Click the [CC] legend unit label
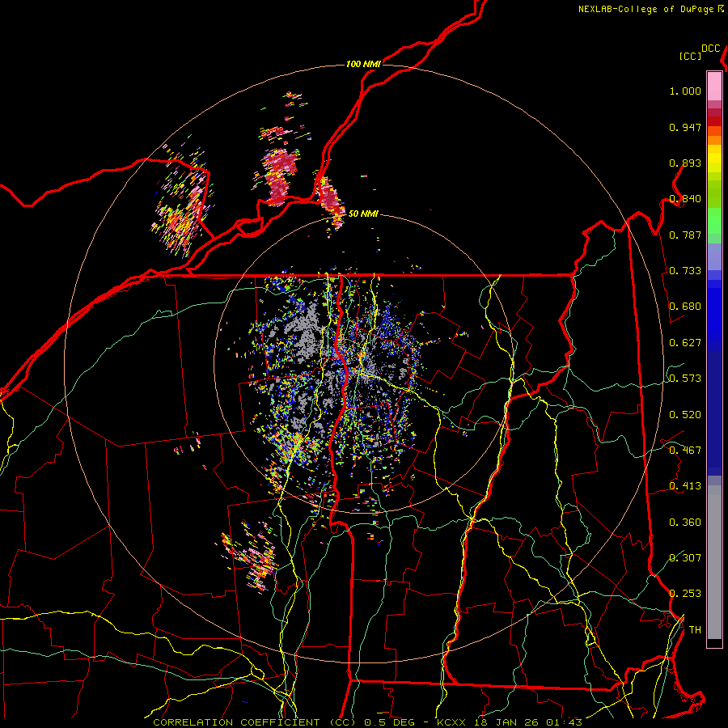Image resolution: width=728 pixels, height=728 pixels. (690, 56)
